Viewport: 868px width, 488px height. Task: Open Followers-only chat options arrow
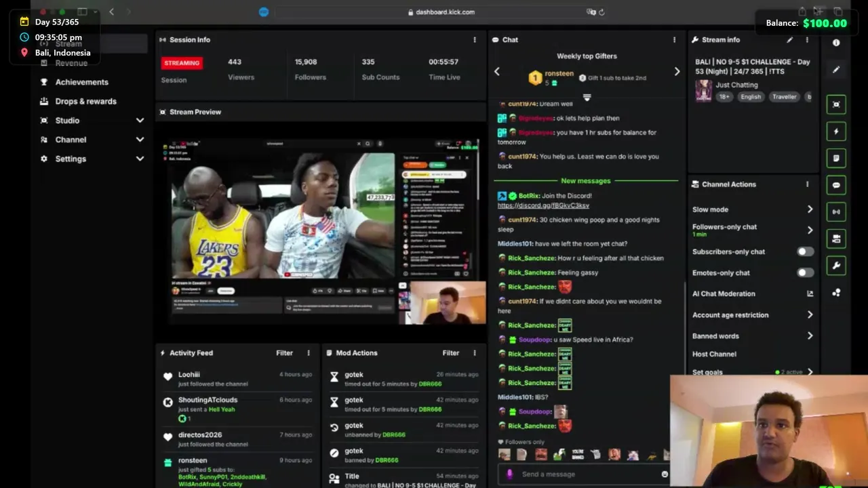pyautogui.click(x=810, y=230)
